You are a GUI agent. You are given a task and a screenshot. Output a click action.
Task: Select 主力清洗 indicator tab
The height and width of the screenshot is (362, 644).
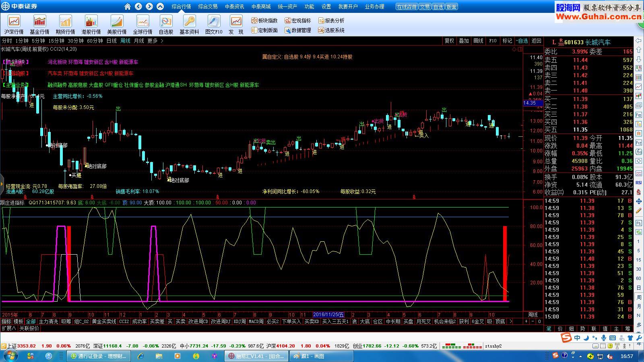pos(48,321)
